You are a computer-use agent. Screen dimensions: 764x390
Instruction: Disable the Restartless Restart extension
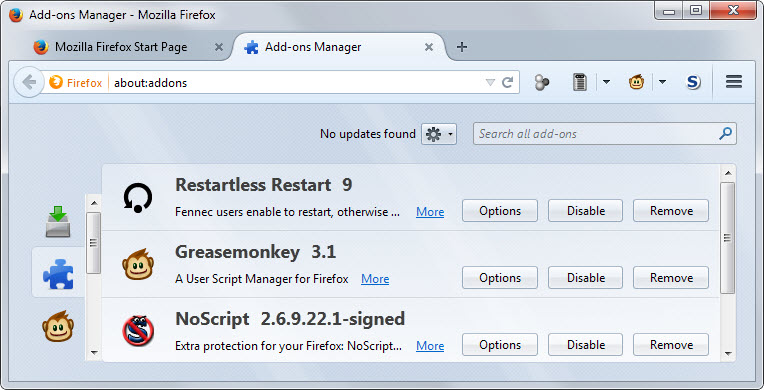(585, 211)
